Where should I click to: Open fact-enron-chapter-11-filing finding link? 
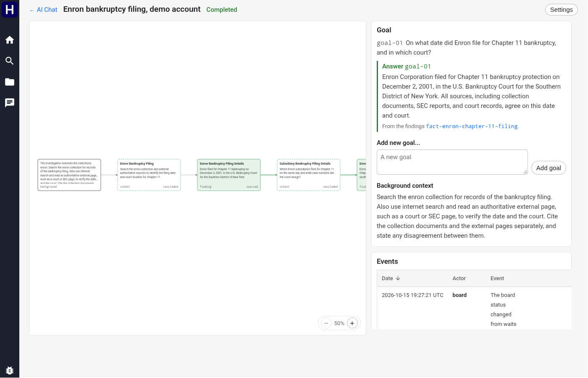tap(472, 126)
